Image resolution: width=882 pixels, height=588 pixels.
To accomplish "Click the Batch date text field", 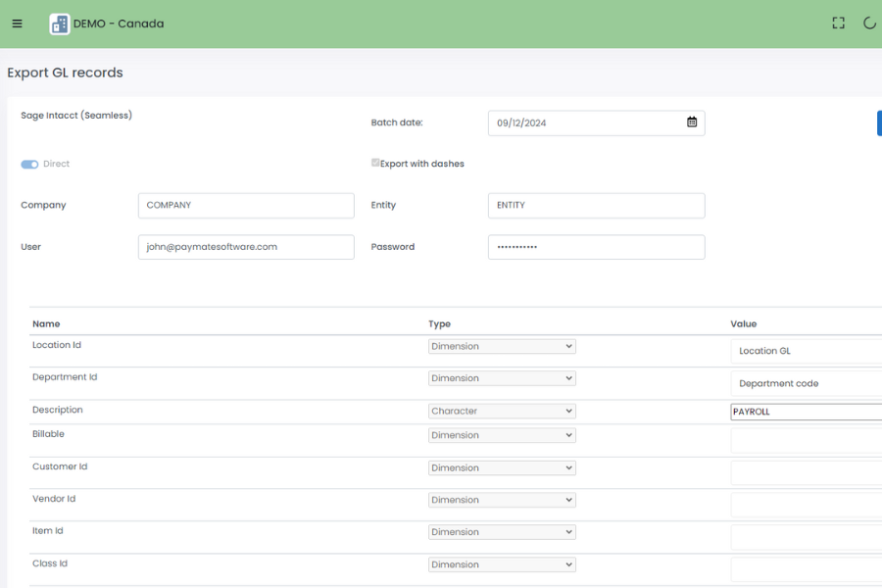I will point(583,122).
